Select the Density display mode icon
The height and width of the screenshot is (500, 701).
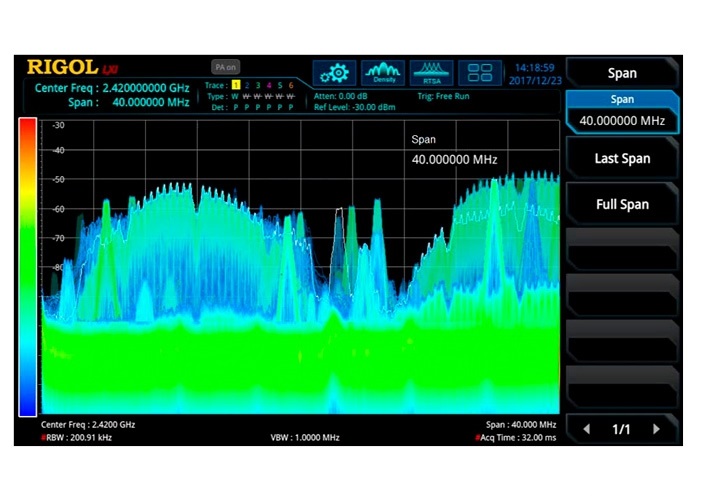(382, 73)
